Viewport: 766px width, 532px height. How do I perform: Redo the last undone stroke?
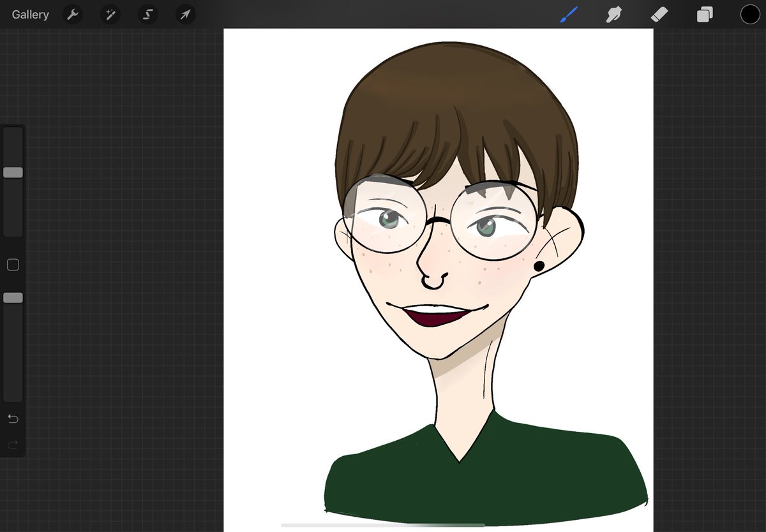click(13, 444)
